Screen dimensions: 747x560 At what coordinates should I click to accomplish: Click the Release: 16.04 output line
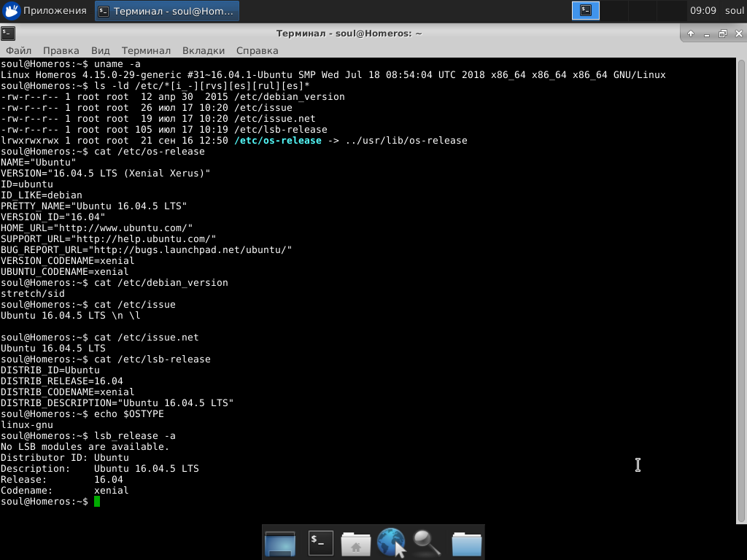point(61,480)
